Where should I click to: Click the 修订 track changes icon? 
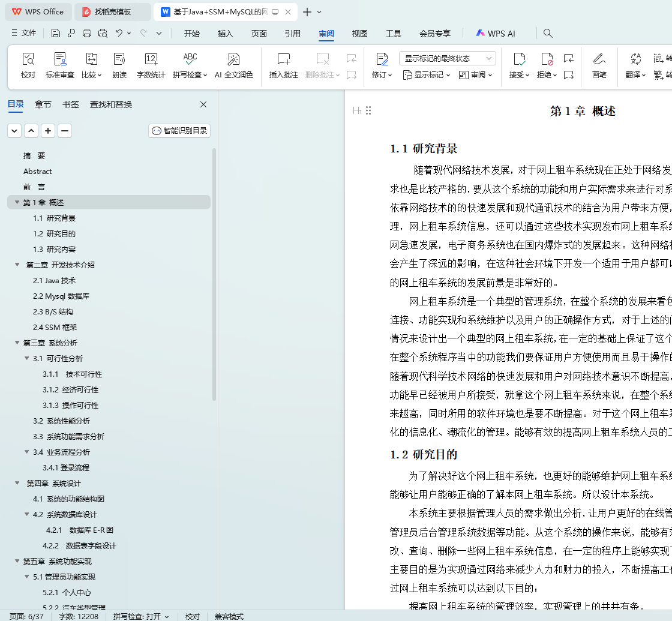[x=382, y=59]
